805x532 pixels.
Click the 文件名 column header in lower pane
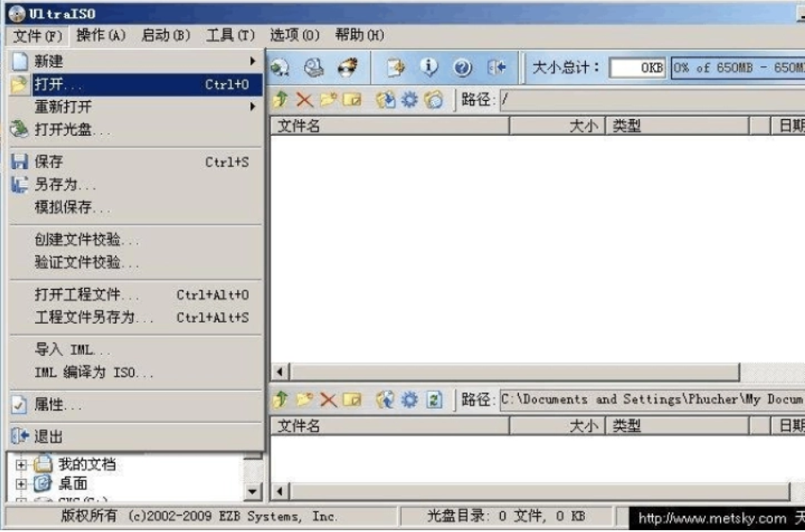tap(390, 426)
